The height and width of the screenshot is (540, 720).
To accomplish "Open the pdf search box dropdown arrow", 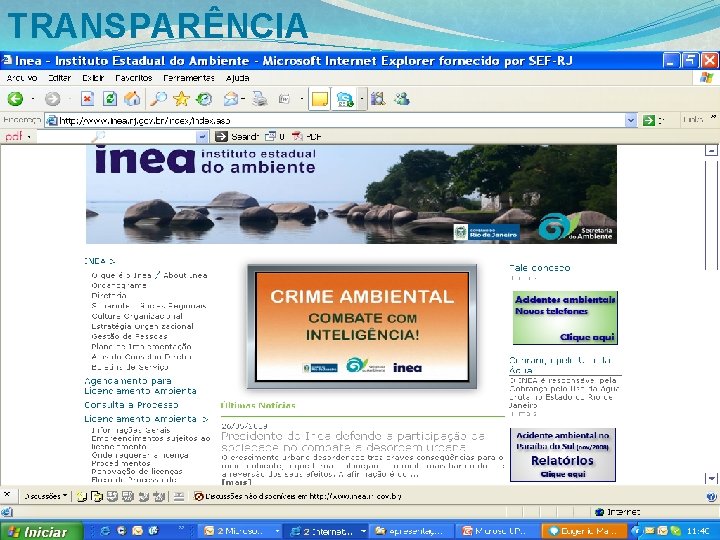I will pos(202,136).
